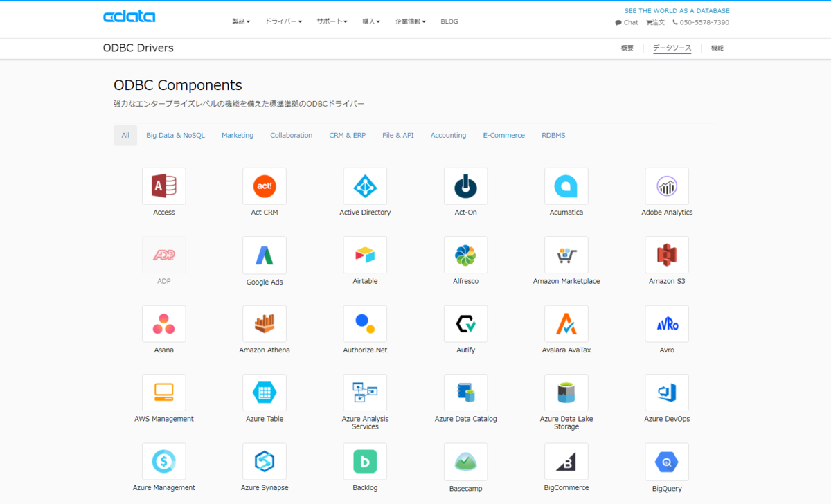This screenshot has height=504, width=831.
Task: Open the Amazon S3 driver icon
Action: (x=667, y=255)
